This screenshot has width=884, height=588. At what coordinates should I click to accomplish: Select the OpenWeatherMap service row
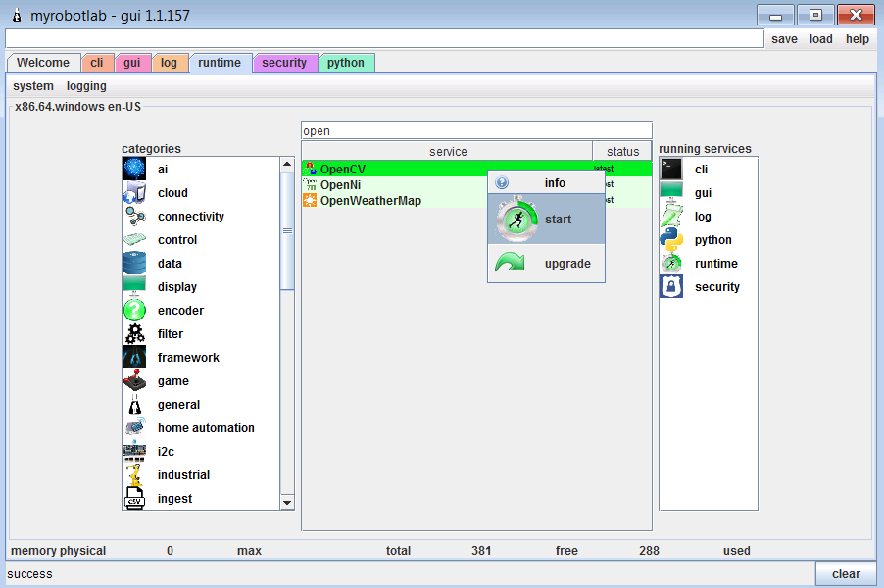click(x=476, y=200)
